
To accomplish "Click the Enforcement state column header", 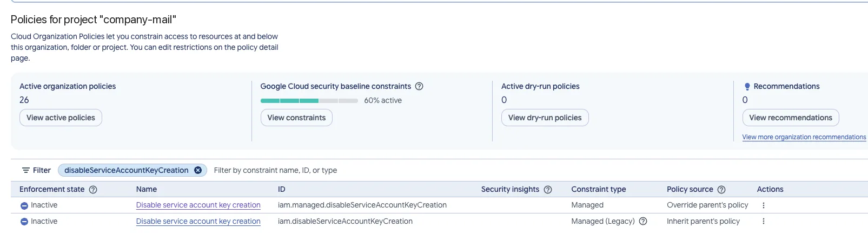I will point(52,189).
